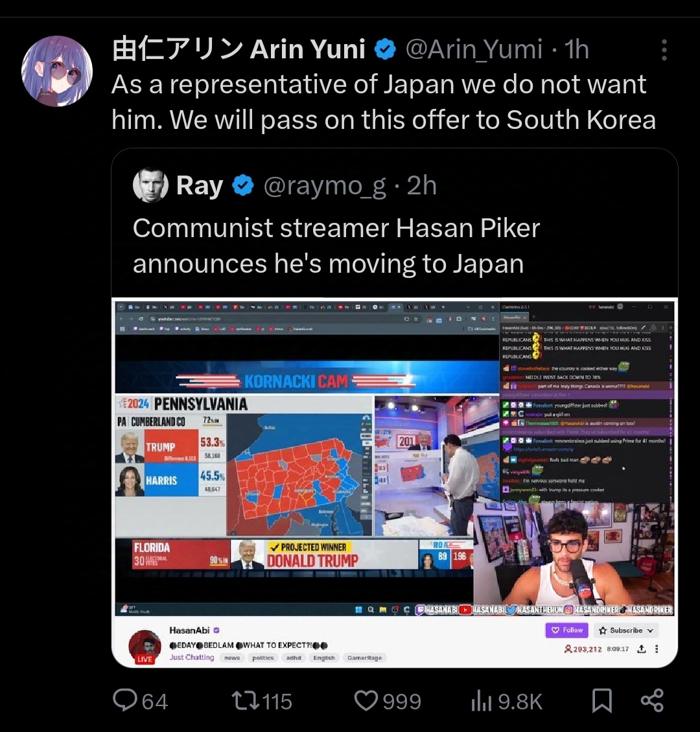Open the reply comments icon
The width and height of the screenshot is (700, 732).
coord(125,700)
